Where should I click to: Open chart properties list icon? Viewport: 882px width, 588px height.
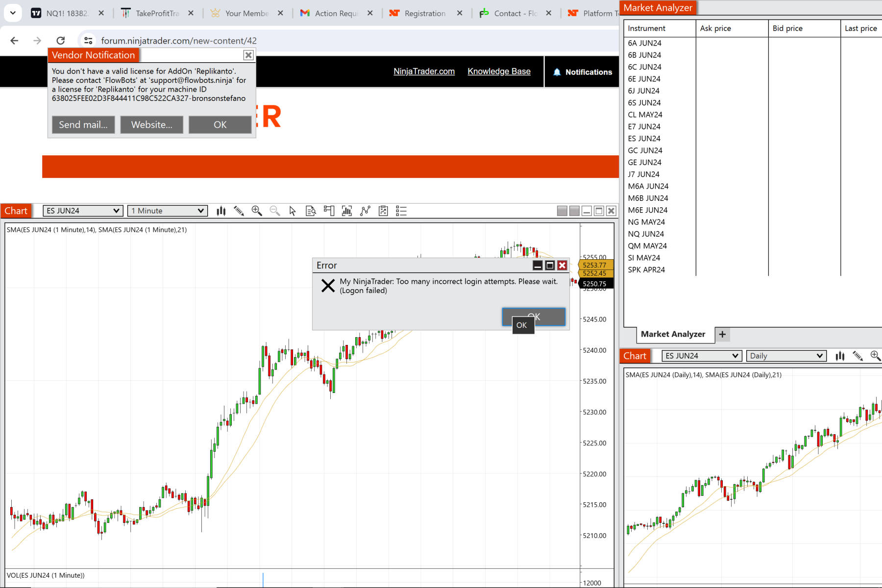pyautogui.click(x=401, y=211)
